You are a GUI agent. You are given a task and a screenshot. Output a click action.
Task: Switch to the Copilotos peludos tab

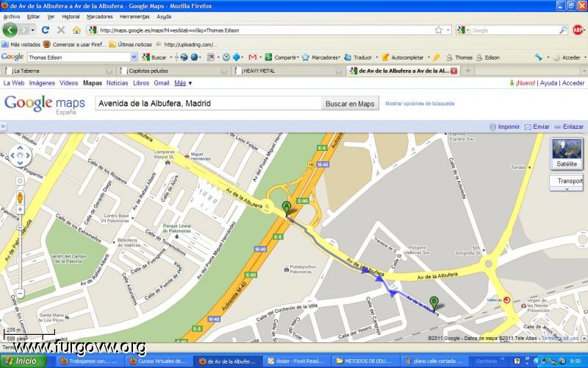[173, 71]
